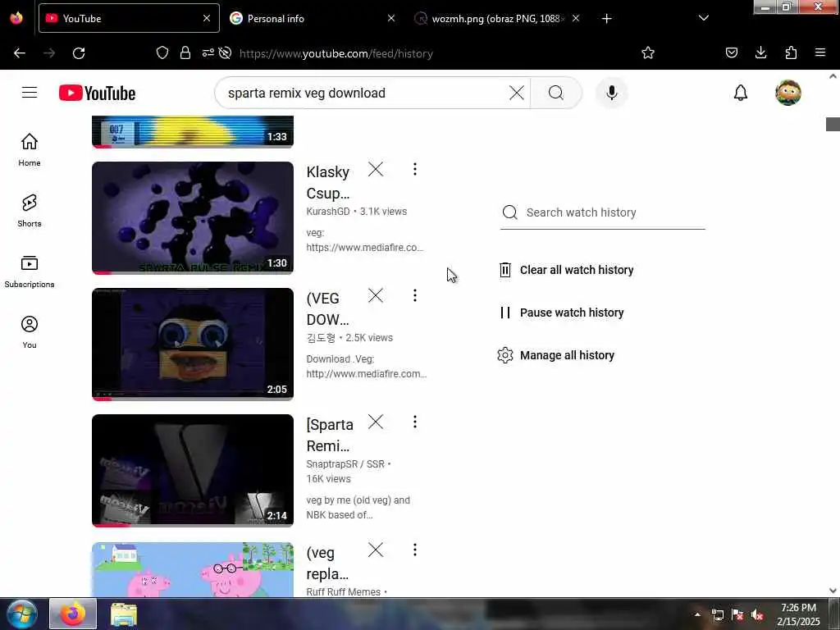Image resolution: width=840 pixels, height=630 pixels.
Task: Open more options for Klasky Csupo video
Action: [x=414, y=169]
